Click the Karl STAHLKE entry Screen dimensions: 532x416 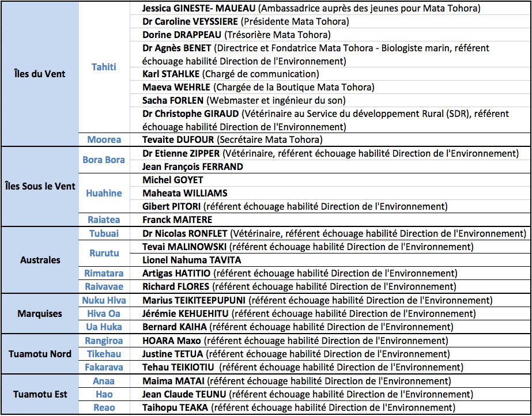230,74
